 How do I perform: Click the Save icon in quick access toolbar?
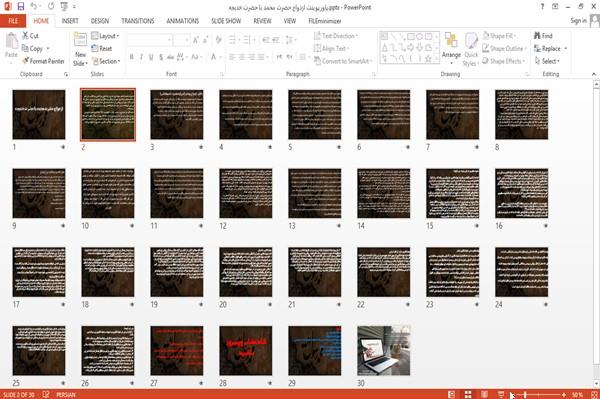click(21, 6)
